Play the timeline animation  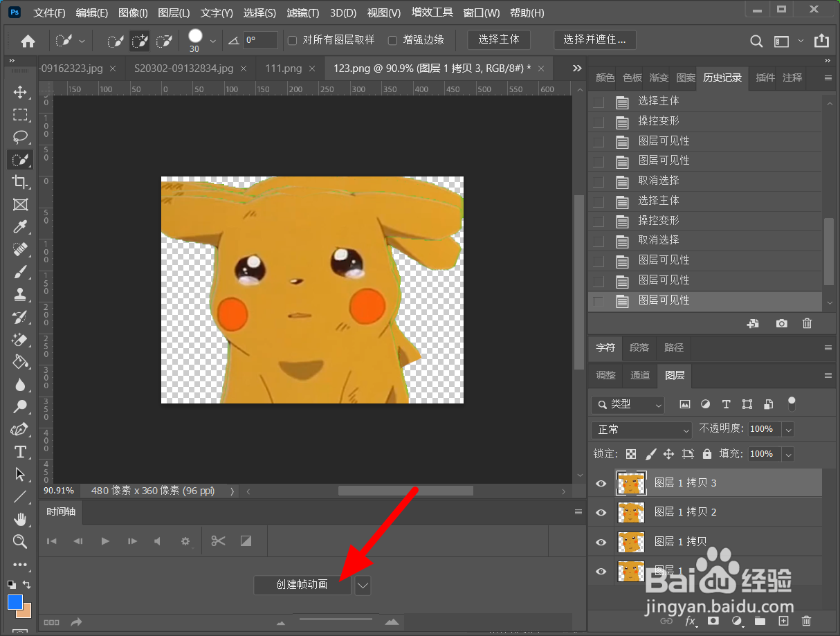tap(105, 541)
